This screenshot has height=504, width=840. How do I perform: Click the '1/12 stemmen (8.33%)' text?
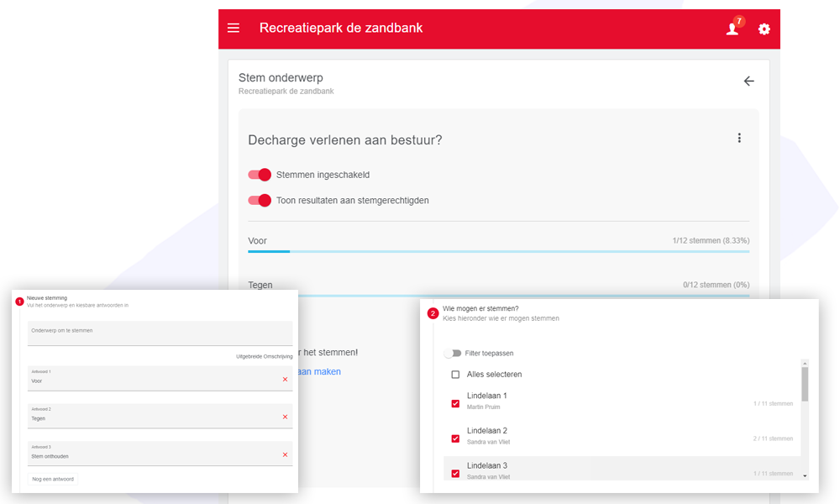click(711, 240)
